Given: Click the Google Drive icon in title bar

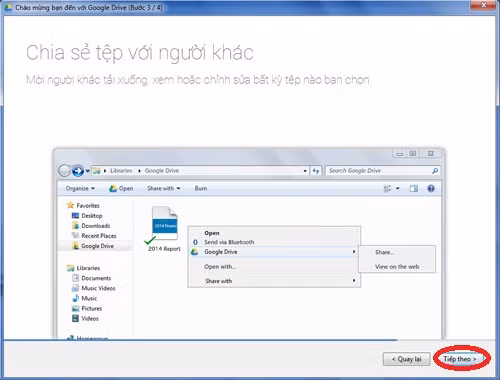Looking at the screenshot, I should [8, 7].
